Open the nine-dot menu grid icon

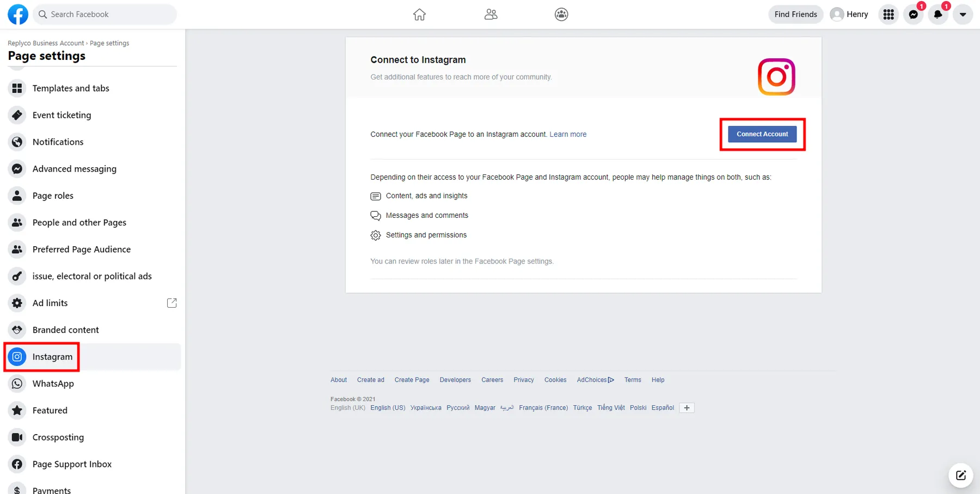click(889, 15)
